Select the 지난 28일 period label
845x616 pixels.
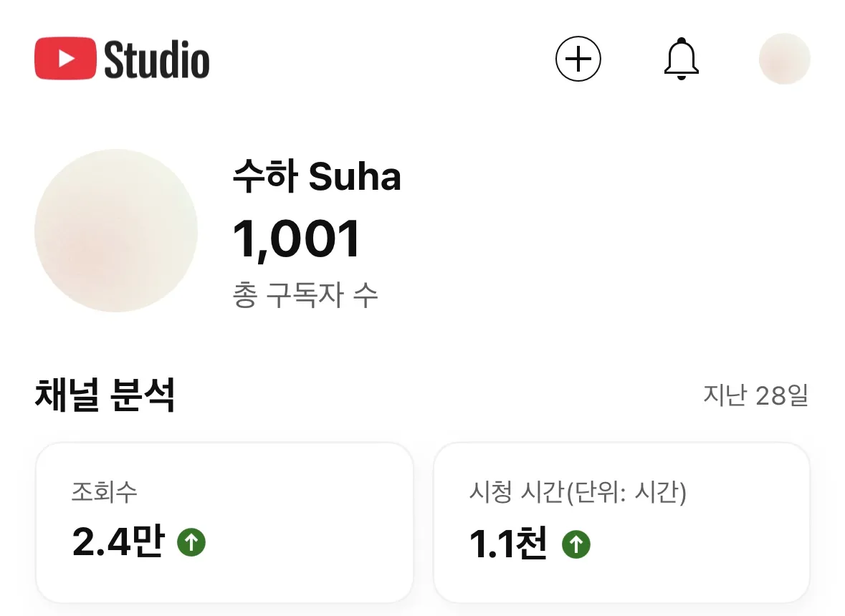[755, 395]
